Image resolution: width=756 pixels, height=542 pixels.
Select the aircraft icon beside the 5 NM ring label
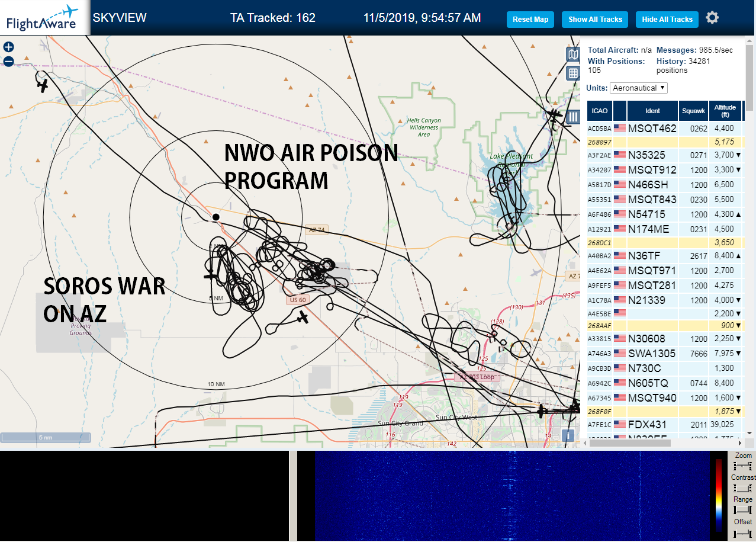(x=210, y=275)
